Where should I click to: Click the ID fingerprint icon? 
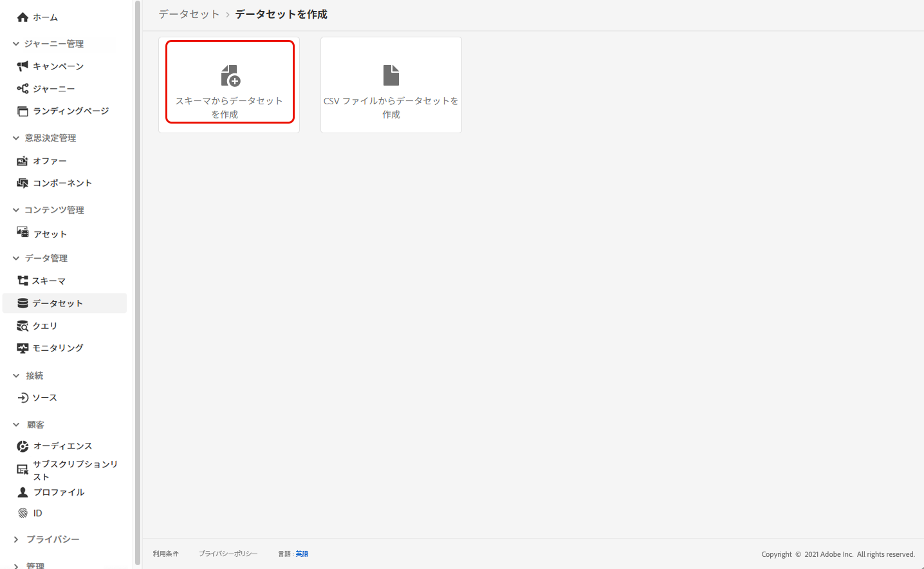[23, 513]
